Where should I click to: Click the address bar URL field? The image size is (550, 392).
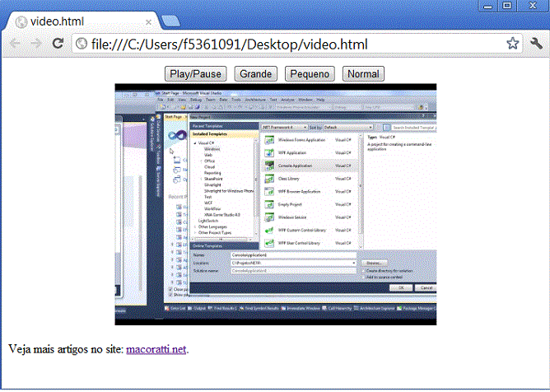click(288, 44)
